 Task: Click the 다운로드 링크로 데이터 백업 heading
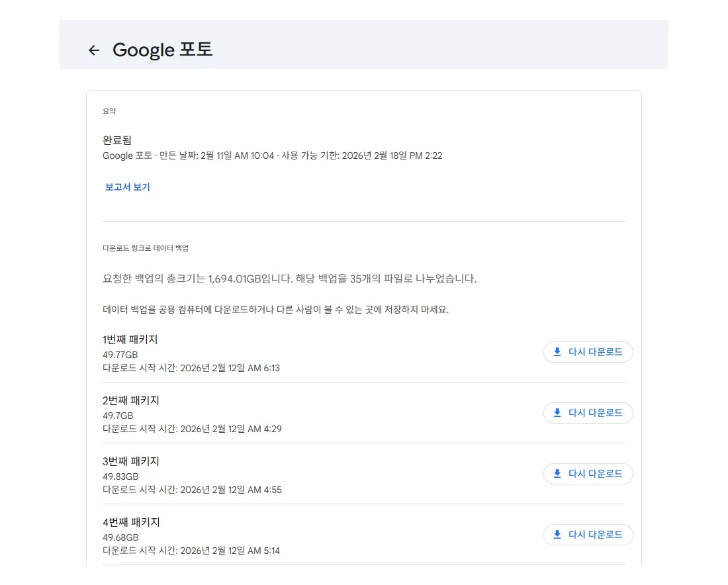146,248
